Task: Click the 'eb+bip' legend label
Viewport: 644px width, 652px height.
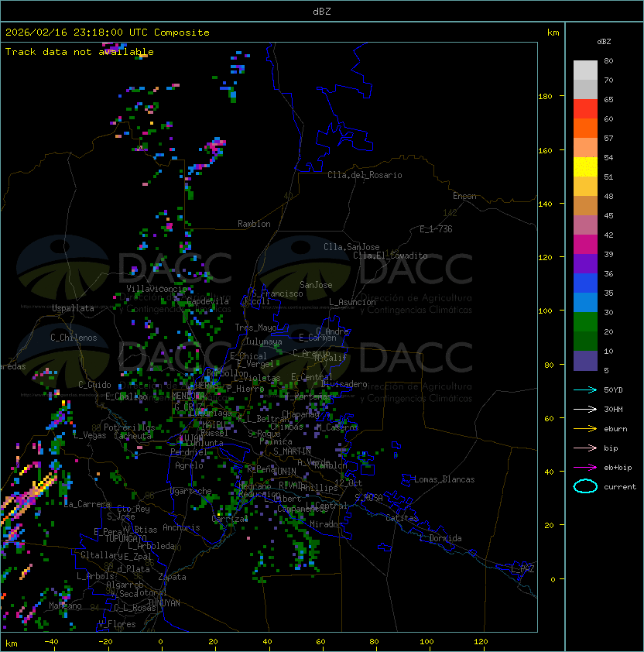Action: (x=618, y=468)
